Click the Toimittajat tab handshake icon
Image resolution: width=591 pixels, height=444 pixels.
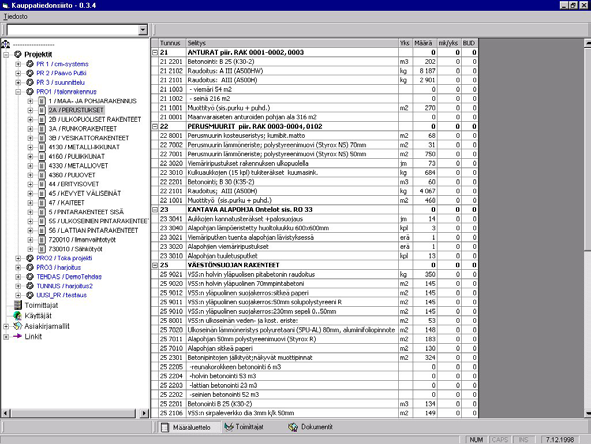229,427
